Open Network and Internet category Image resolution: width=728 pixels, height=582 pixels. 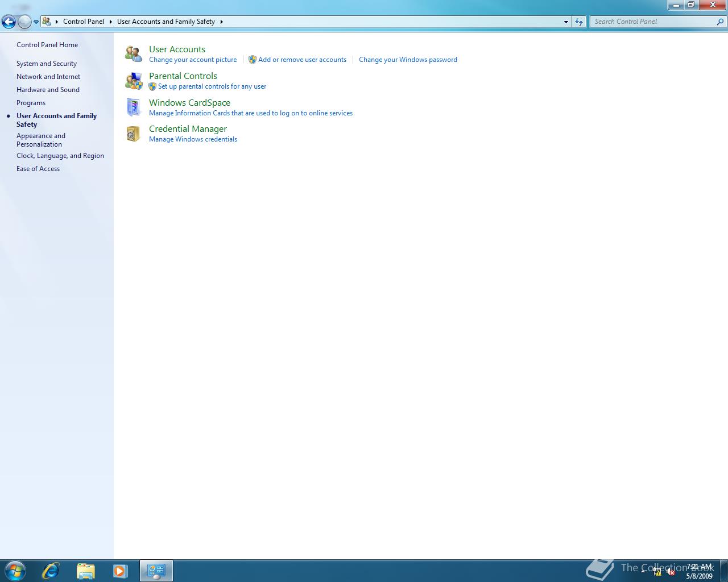pos(48,77)
